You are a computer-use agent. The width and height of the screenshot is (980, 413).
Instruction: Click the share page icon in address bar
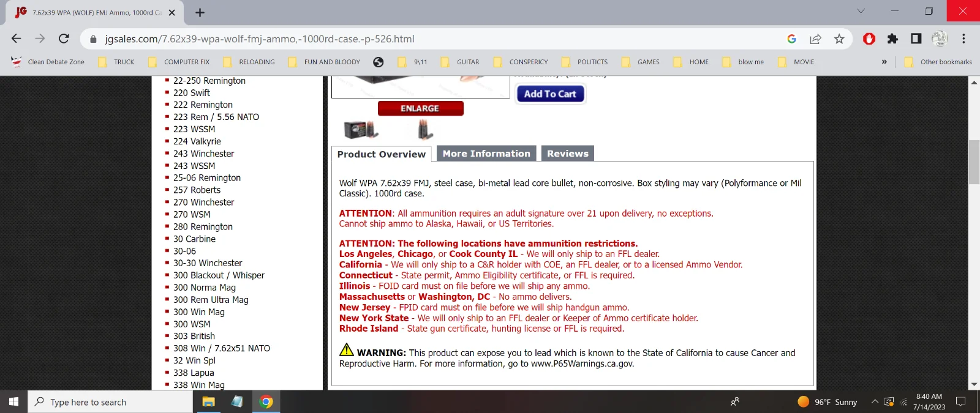(815, 39)
